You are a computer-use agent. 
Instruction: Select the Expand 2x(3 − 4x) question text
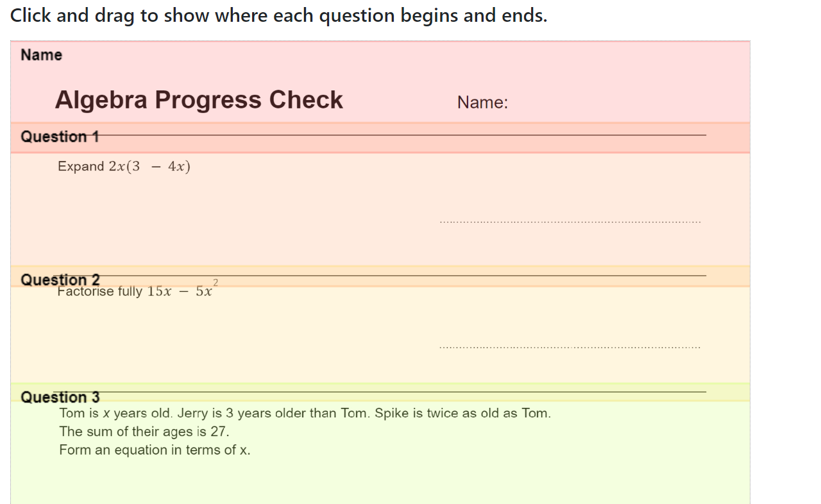pos(123,165)
